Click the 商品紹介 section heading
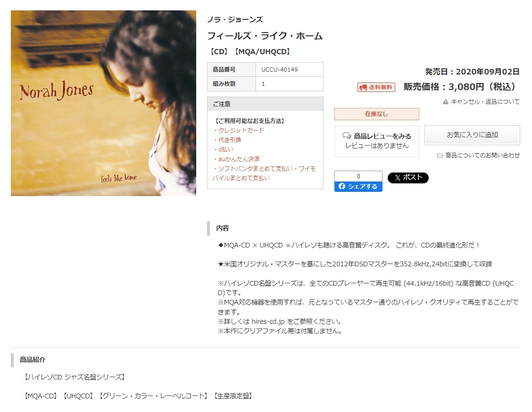Image resolution: width=532 pixels, height=412 pixels. click(33, 360)
